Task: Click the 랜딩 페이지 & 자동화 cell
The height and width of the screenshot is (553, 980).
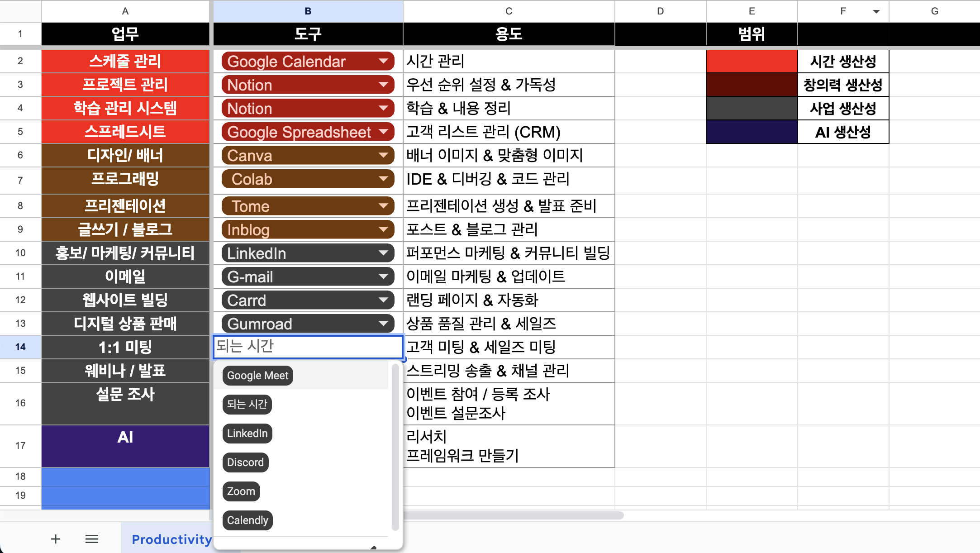Action: pyautogui.click(x=509, y=300)
